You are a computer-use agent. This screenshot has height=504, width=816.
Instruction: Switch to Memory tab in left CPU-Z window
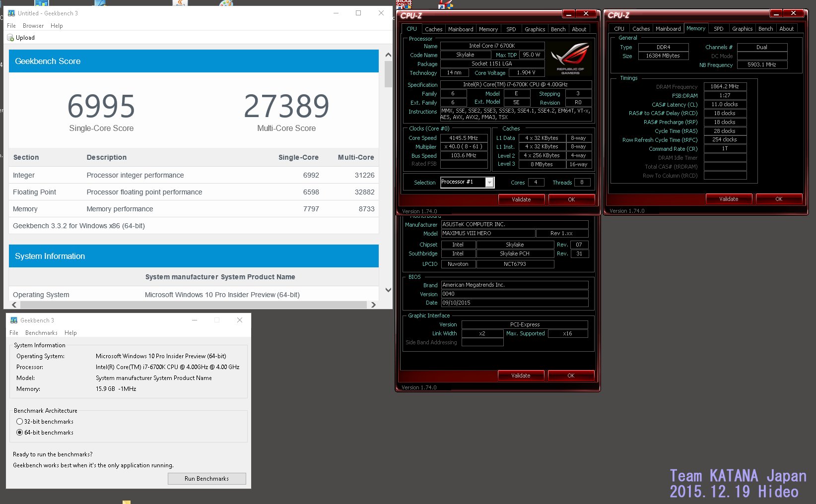coord(488,29)
